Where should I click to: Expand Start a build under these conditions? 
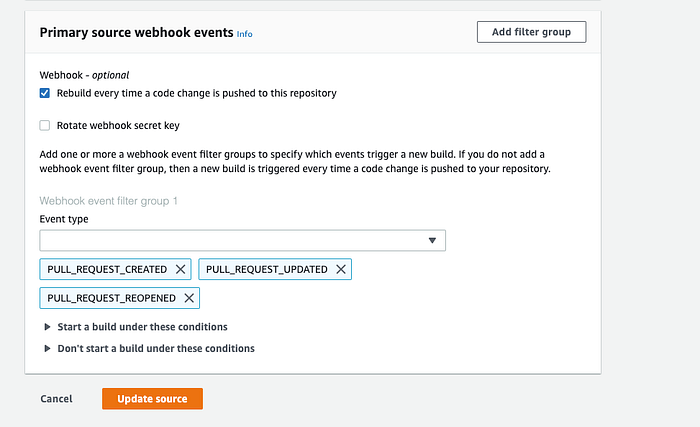click(x=142, y=327)
